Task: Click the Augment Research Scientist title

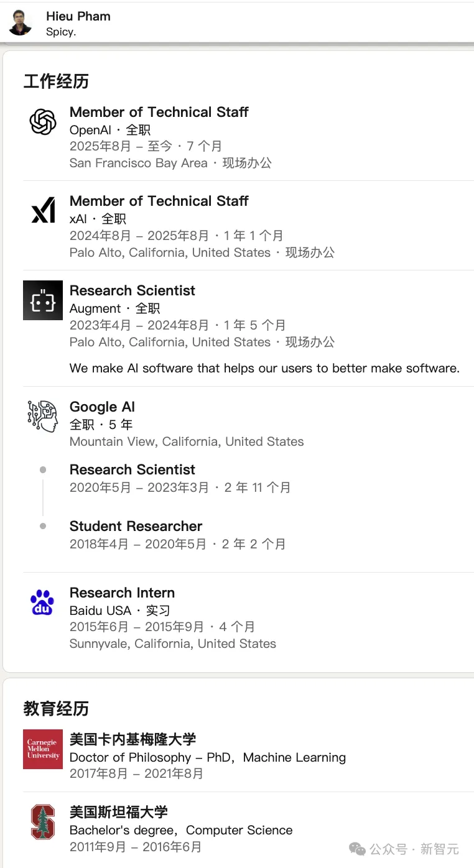Action: click(132, 290)
